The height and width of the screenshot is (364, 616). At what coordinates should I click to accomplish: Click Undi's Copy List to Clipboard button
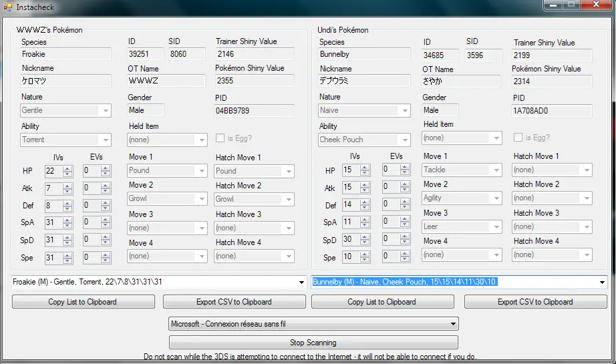click(x=382, y=302)
